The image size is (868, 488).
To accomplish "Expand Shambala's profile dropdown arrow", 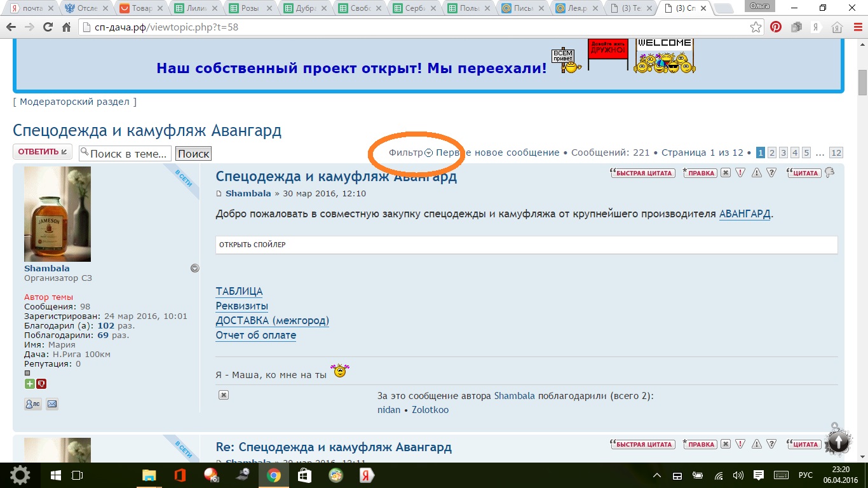I will point(195,268).
